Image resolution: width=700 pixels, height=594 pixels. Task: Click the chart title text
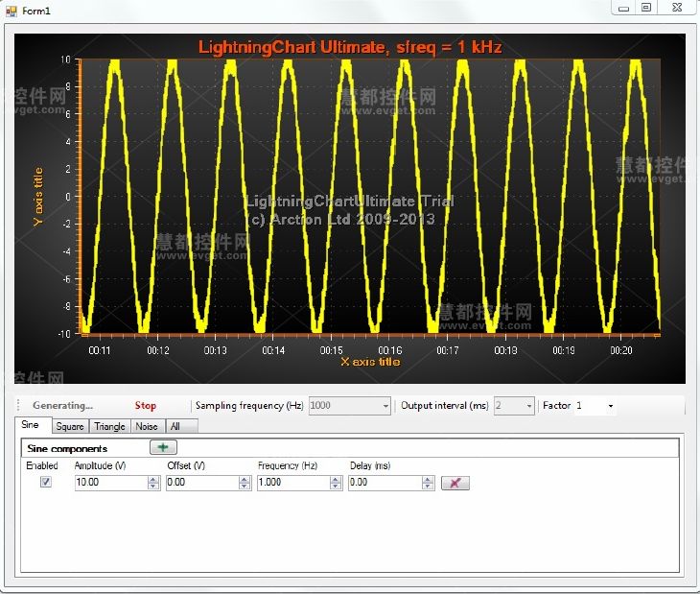tap(350, 47)
